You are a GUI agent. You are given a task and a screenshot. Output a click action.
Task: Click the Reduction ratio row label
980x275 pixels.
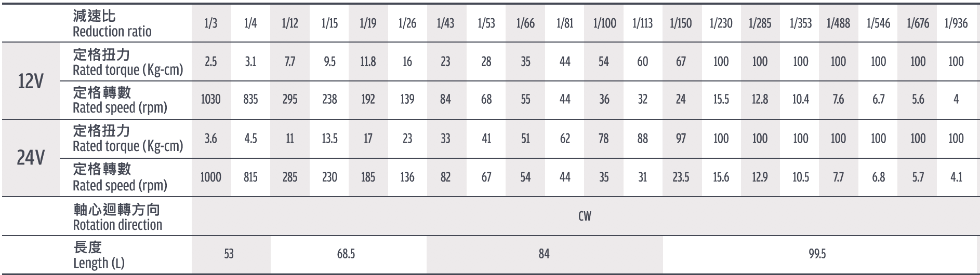coord(112,23)
